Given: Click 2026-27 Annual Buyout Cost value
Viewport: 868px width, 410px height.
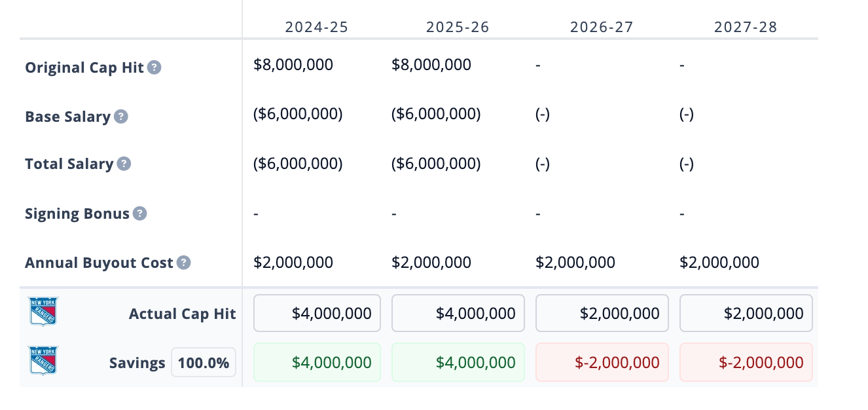Looking at the screenshot, I should (575, 263).
